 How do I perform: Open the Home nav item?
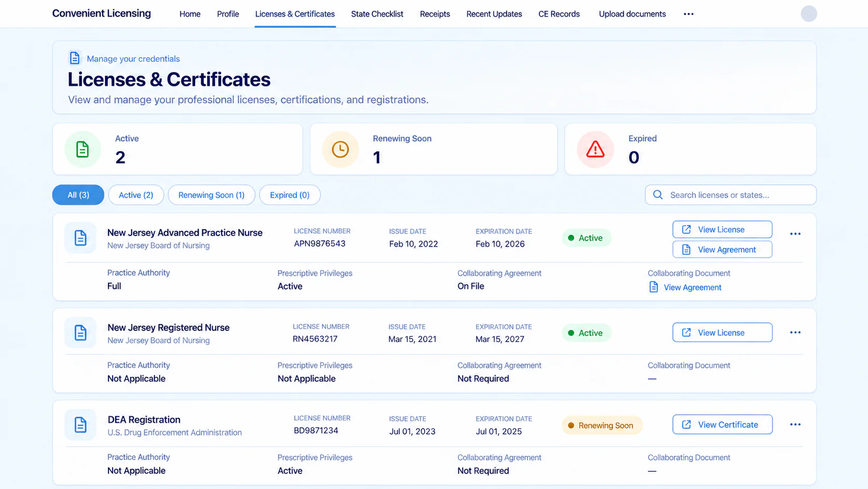coord(190,14)
